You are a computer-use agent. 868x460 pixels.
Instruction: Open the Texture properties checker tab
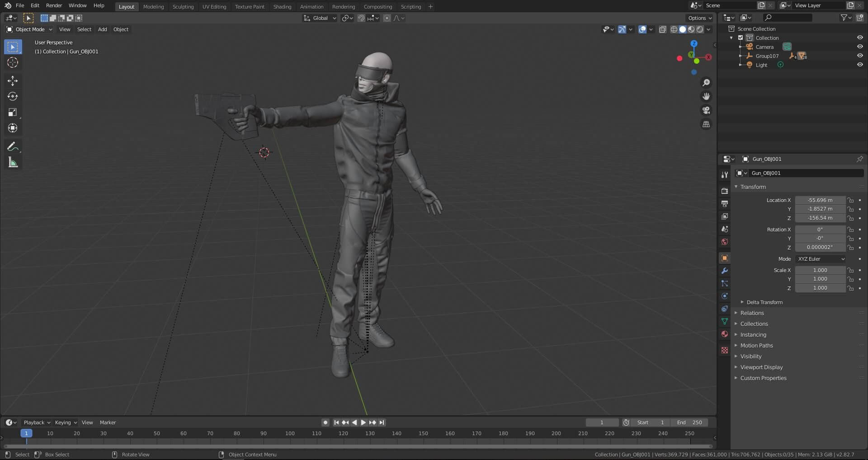[x=725, y=350]
